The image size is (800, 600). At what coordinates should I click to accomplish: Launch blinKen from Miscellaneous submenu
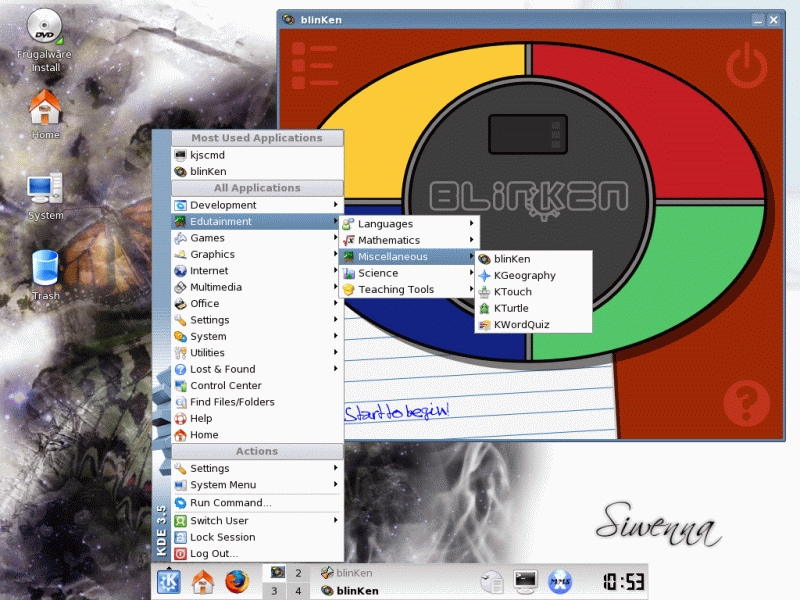click(534, 259)
